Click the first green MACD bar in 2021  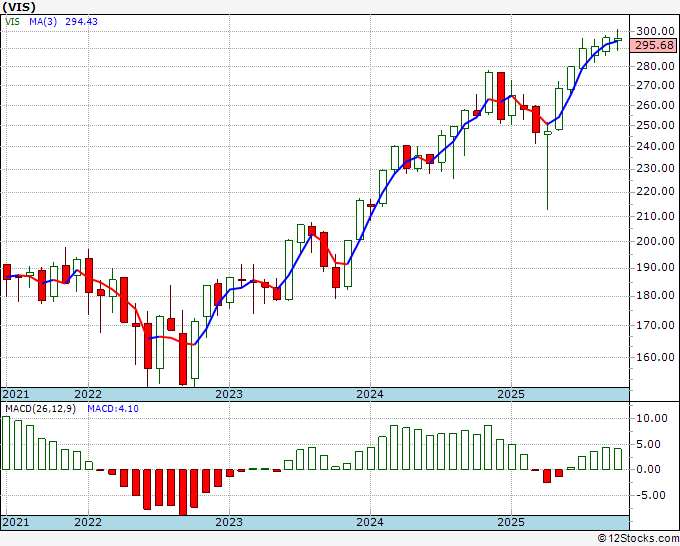click(x=6, y=443)
